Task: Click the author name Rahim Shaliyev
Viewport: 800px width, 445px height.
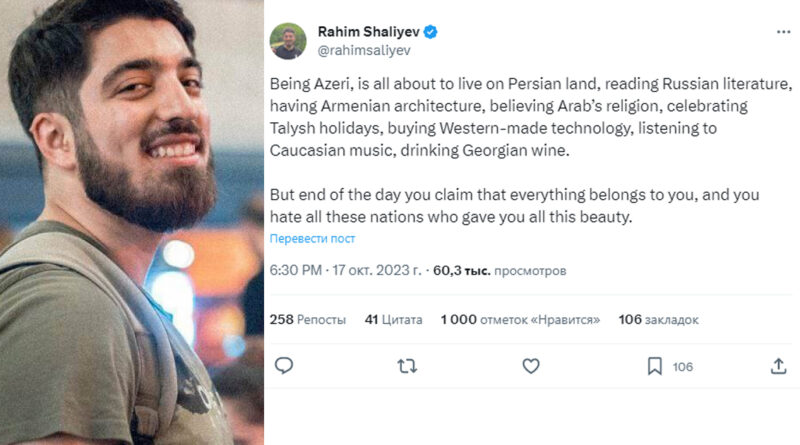Action: (x=368, y=31)
